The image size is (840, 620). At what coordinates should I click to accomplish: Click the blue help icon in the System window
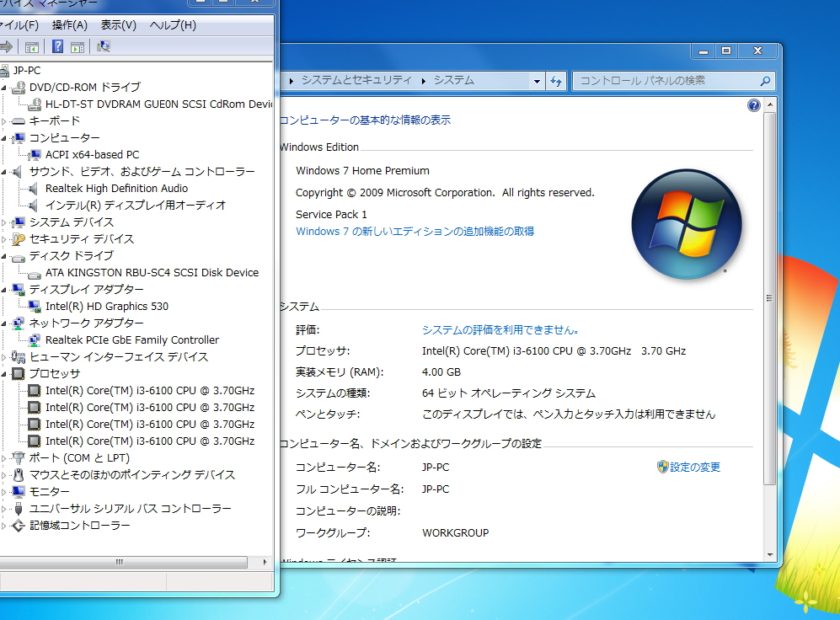[x=752, y=104]
